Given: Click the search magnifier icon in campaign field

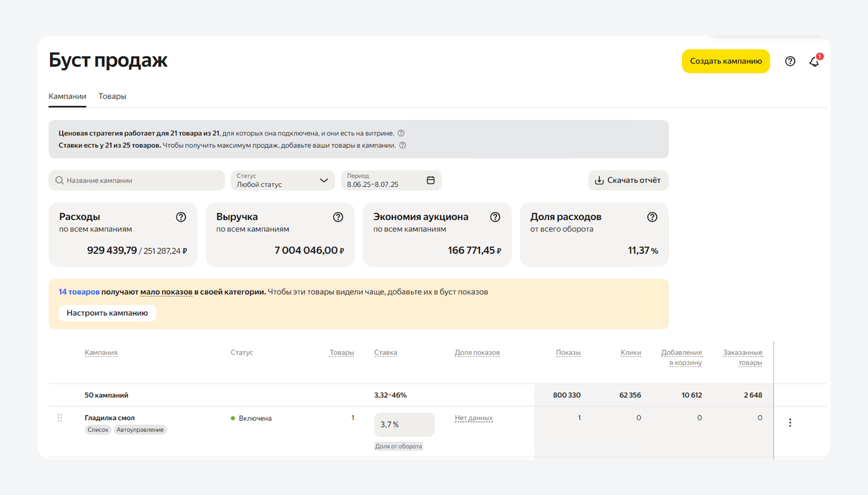Looking at the screenshot, I should (60, 180).
